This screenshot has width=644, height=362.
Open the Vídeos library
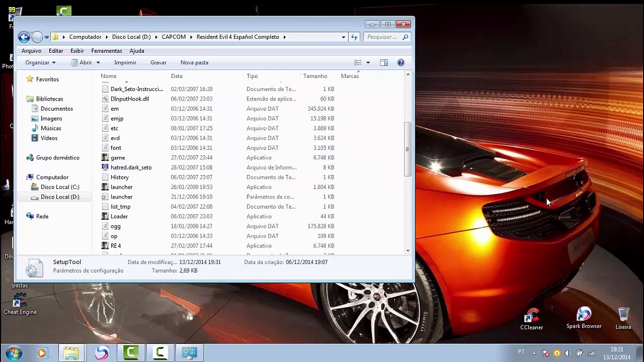tap(49, 138)
